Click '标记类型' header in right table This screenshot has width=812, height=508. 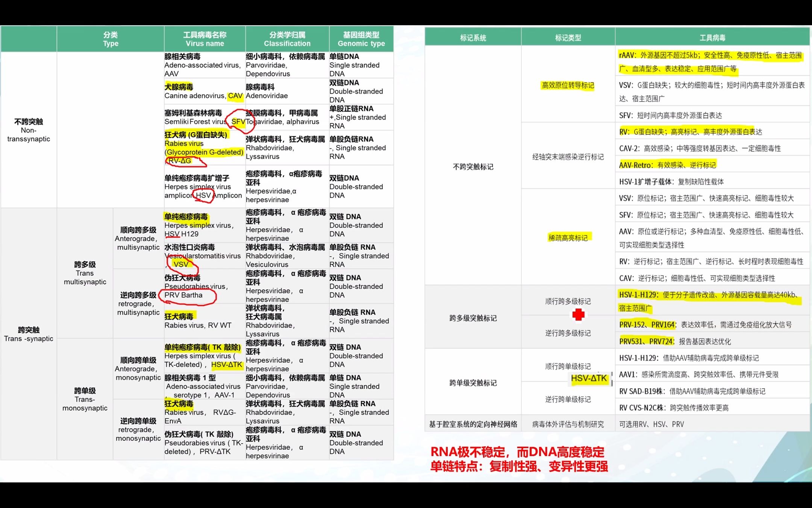click(568, 38)
